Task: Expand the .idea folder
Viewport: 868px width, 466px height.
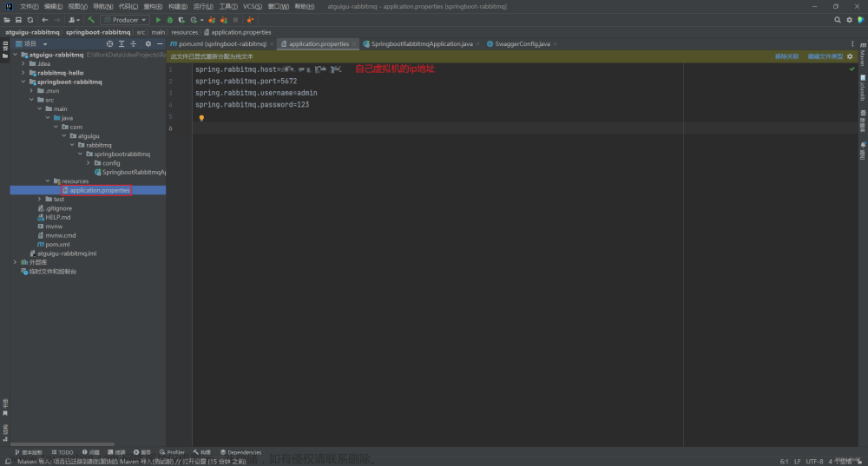Action: click(23, 63)
